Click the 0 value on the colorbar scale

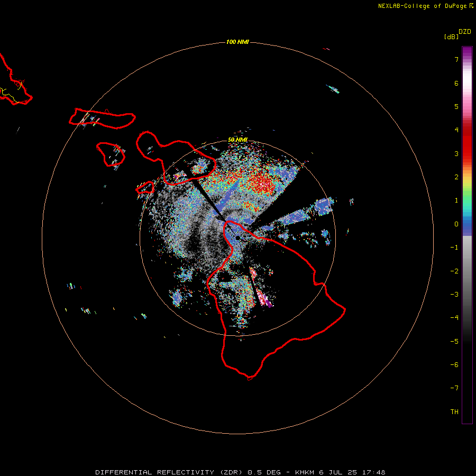pyautogui.click(x=456, y=224)
